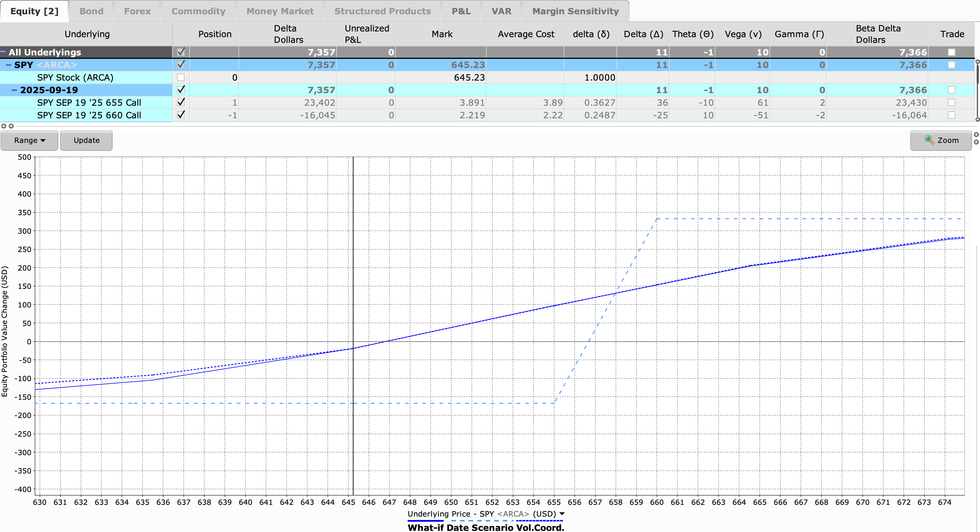Image resolution: width=980 pixels, height=532 pixels.
Task: Collapse the SPY ARCA group
Action: point(8,65)
